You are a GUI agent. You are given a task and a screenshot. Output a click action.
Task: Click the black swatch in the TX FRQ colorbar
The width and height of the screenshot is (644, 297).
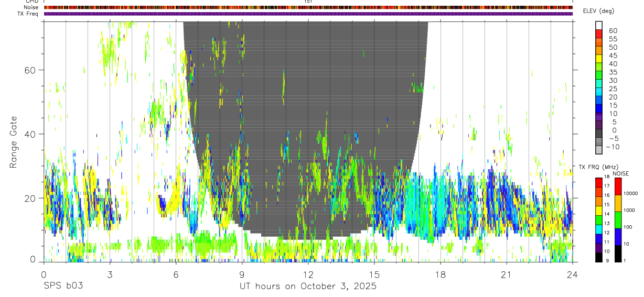[599, 257]
